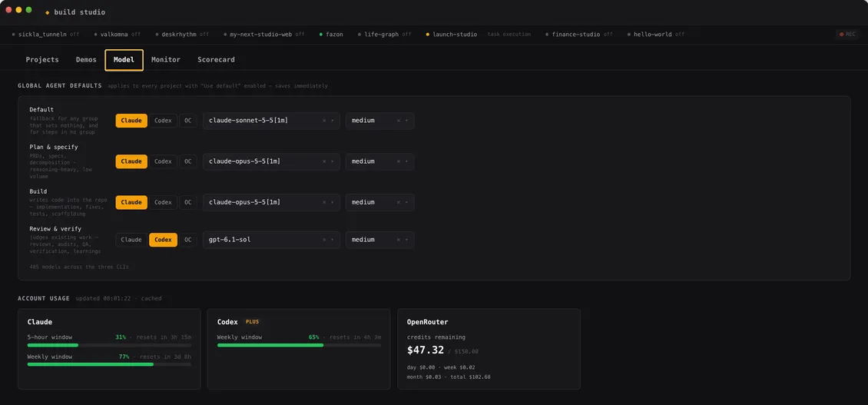Select OC for the Default group
This screenshot has height=405, width=868.
click(187, 121)
